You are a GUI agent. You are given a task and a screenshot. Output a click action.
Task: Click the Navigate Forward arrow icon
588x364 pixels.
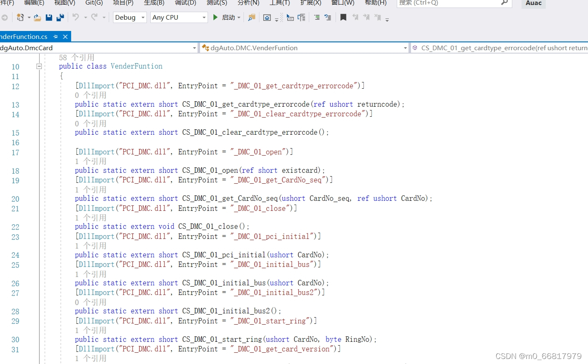tap(5, 18)
